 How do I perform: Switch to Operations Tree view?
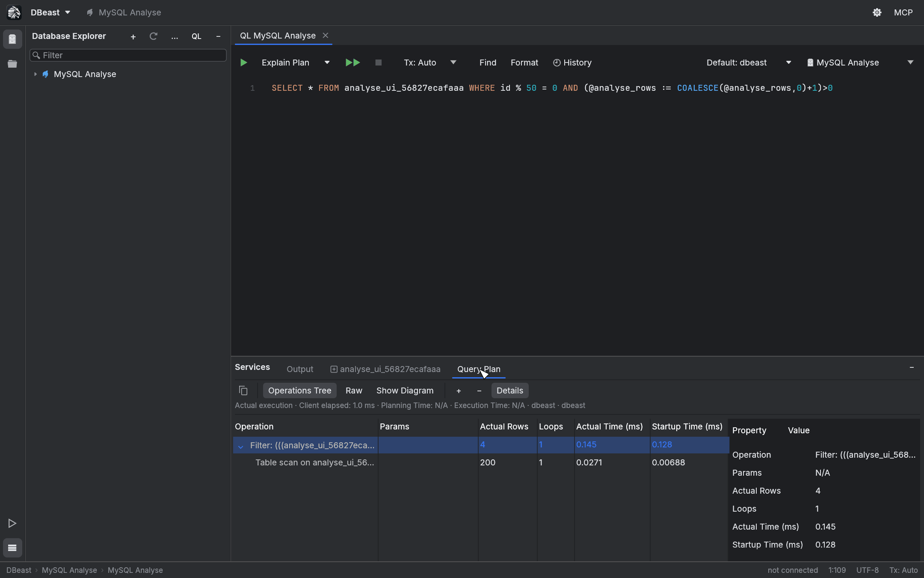pos(299,390)
